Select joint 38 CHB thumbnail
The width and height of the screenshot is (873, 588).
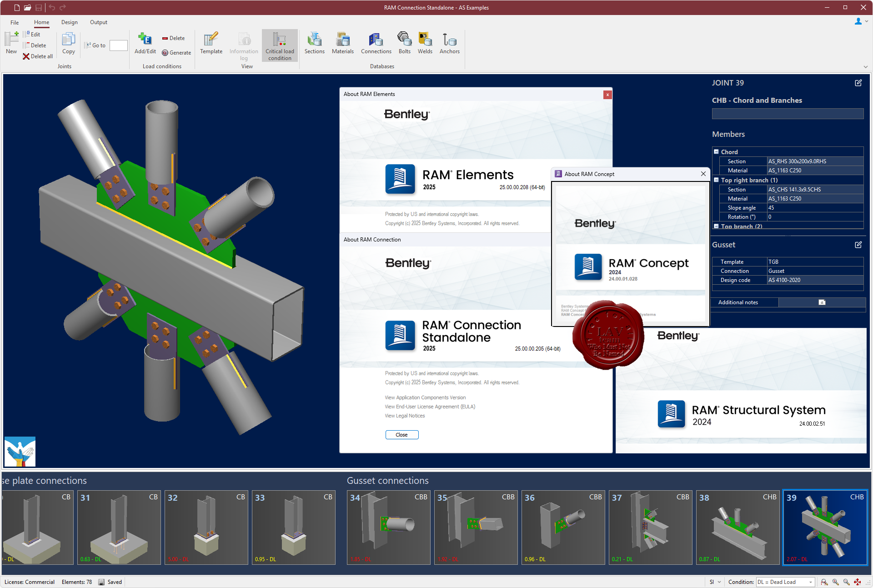coord(738,528)
